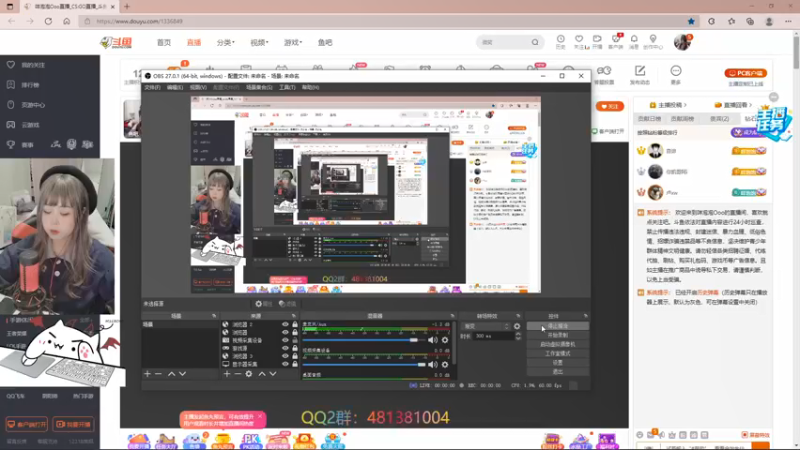Open OBS 视图(V) View menu
The image size is (800, 450).
198,87
